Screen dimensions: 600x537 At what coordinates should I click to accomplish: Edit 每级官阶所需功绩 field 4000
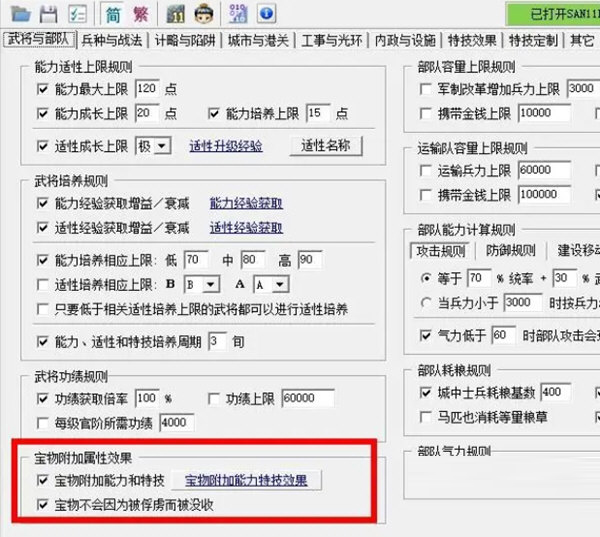coord(177,423)
